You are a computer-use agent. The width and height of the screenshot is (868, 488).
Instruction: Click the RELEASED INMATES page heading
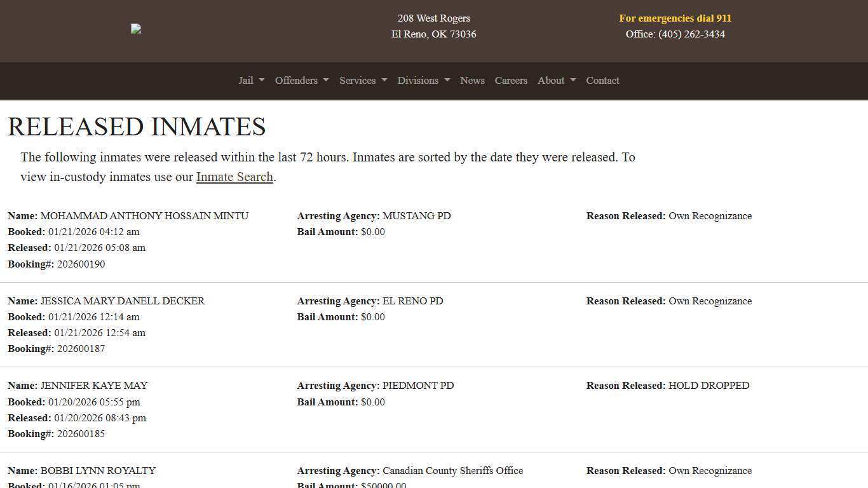(x=137, y=126)
